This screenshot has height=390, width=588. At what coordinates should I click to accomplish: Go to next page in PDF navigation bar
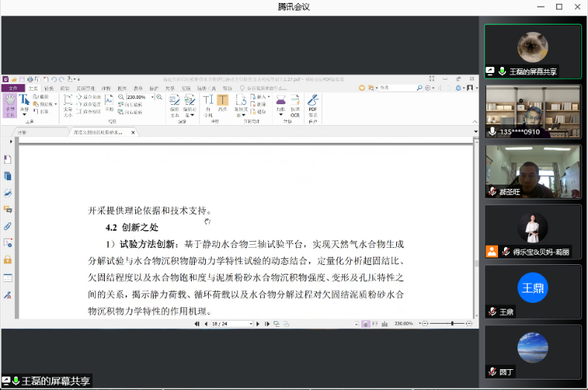[x=257, y=324]
